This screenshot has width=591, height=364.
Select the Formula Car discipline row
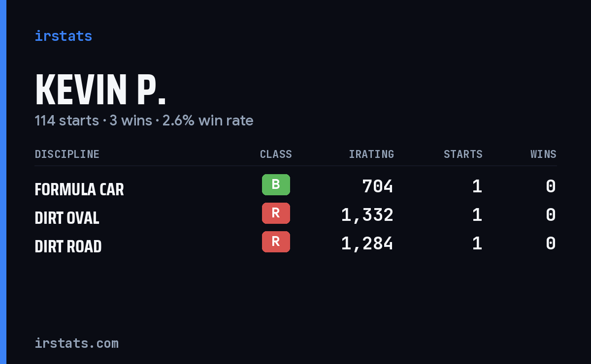[x=295, y=186]
